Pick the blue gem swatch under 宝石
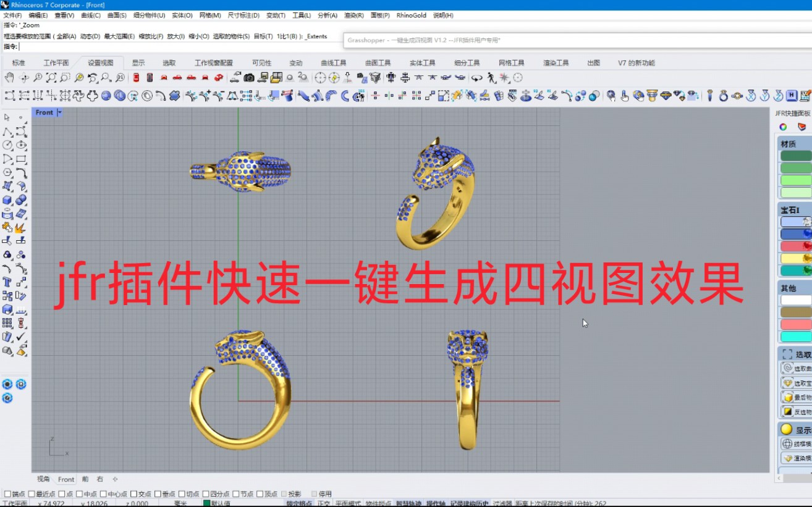Image resolution: width=812 pixels, height=507 pixels. (796, 234)
